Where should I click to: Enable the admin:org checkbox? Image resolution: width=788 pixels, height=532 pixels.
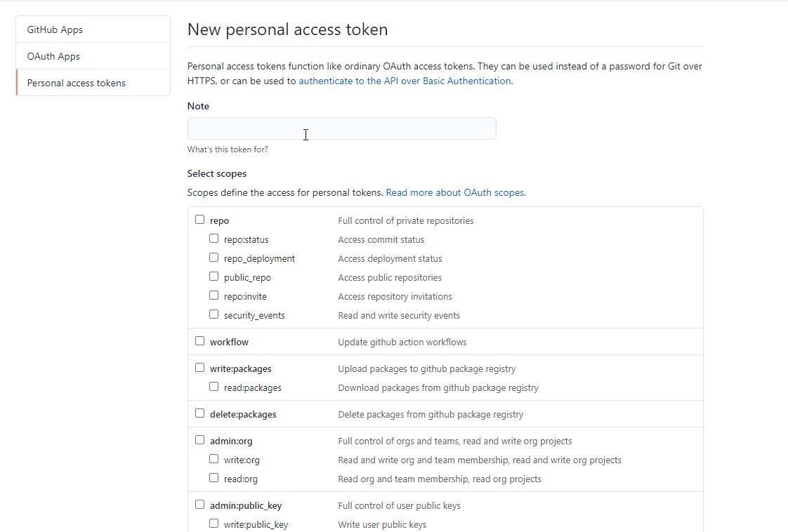pyautogui.click(x=200, y=440)
